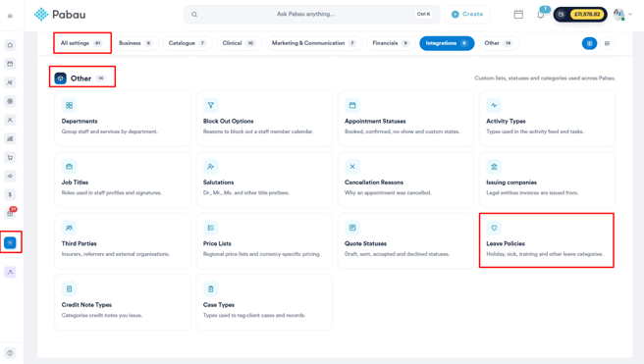Switch to grid view
644x364 pixels.
[589, 43]
